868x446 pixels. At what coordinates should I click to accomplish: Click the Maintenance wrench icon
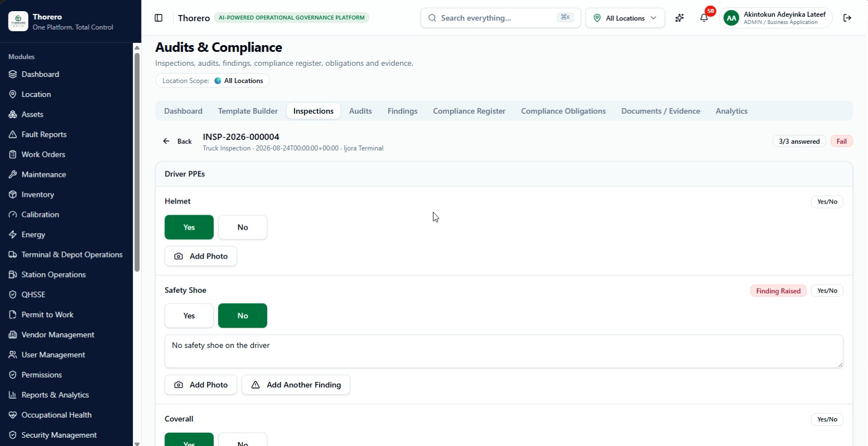tap(13, 174)
